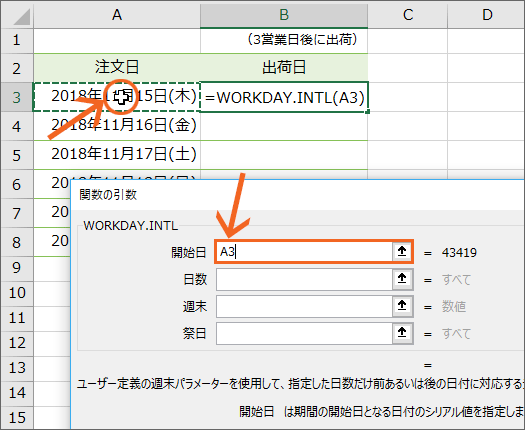Collapse dialog via 祭日 range selector icon
Image resolution: width=525 pixels, height=430 pixels.
pos(402,333)
